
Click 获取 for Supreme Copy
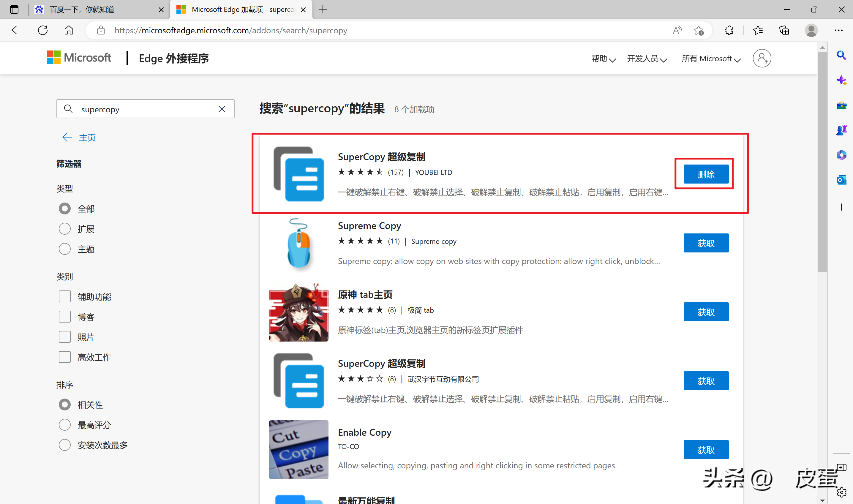(x=706, y=243)
